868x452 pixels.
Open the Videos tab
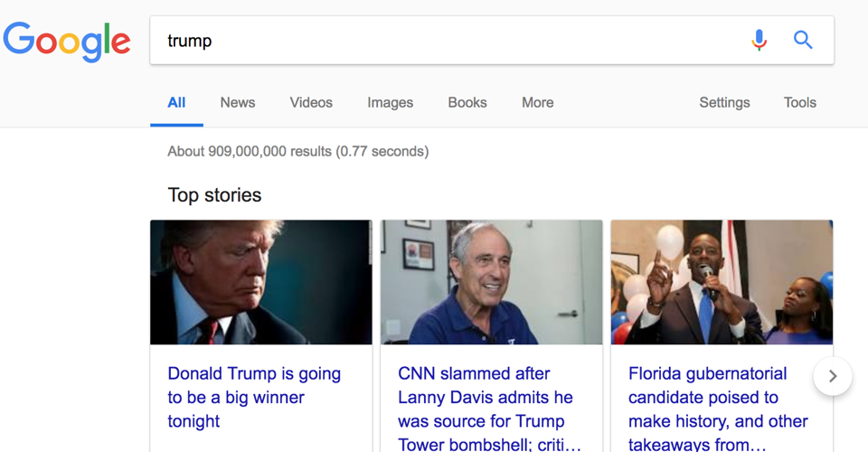coord(311,102)
